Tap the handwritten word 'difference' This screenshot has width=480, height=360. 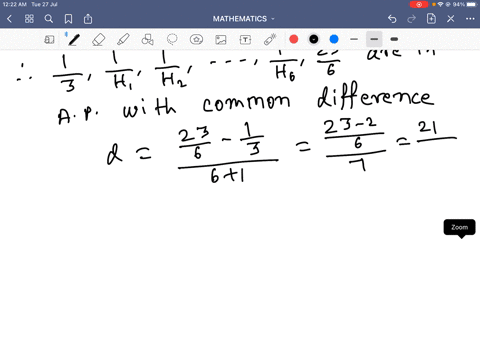tap(375, 96)
